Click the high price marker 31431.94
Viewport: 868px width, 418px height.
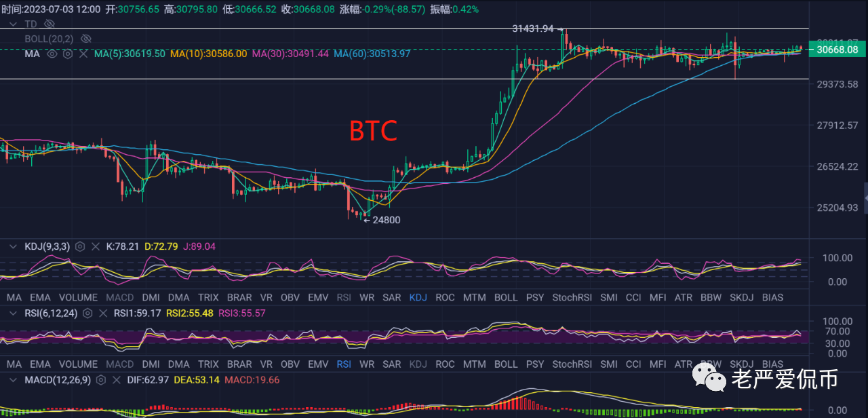534,28
